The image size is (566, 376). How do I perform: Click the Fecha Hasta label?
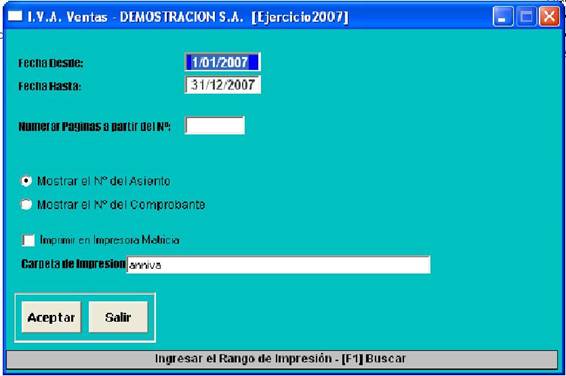click(x=49, y=86)
